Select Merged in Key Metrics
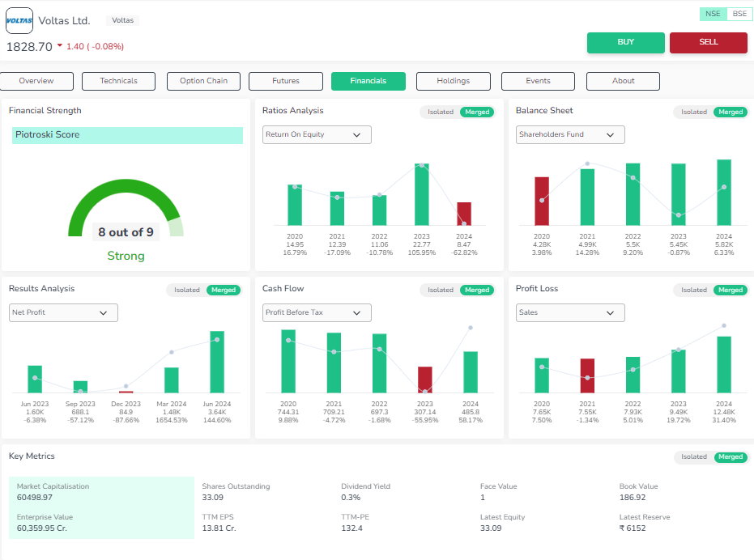The image size is (754, 560). point(731,456)
